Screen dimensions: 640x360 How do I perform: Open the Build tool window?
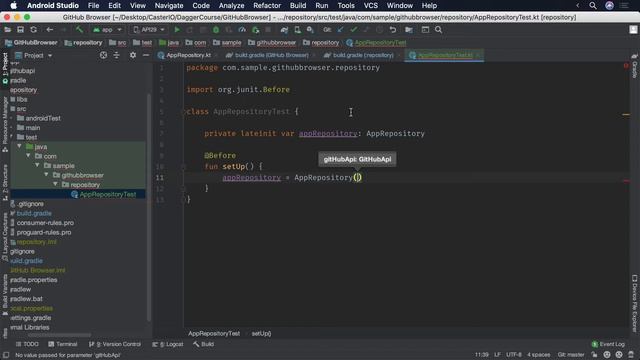[x=204, y=344]
